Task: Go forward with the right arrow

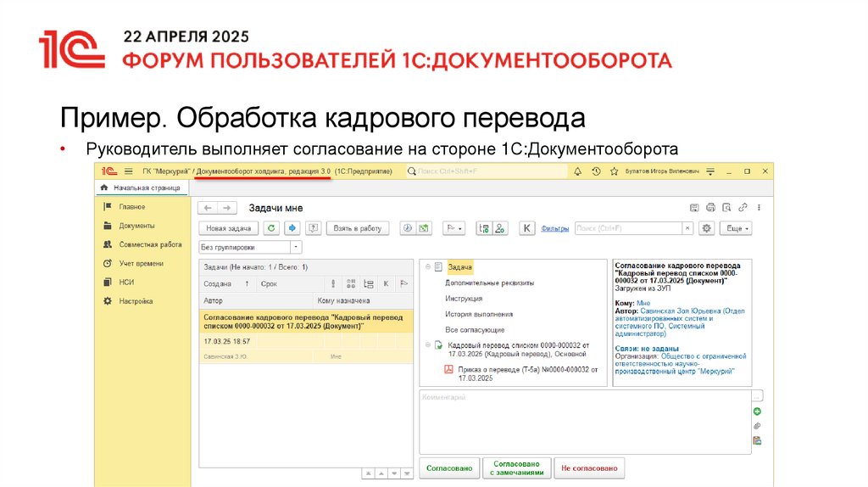Action: pos(226,208)
